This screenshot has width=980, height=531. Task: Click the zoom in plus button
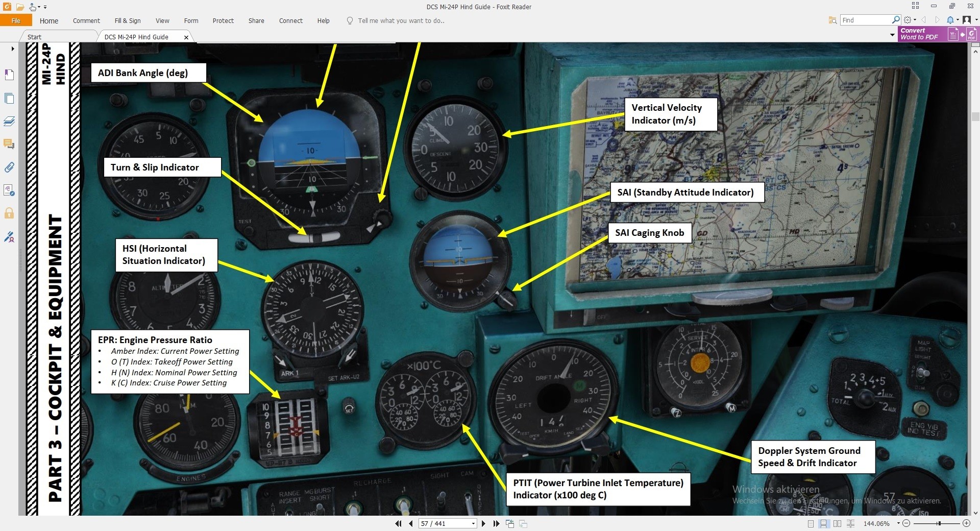(966, 523)
